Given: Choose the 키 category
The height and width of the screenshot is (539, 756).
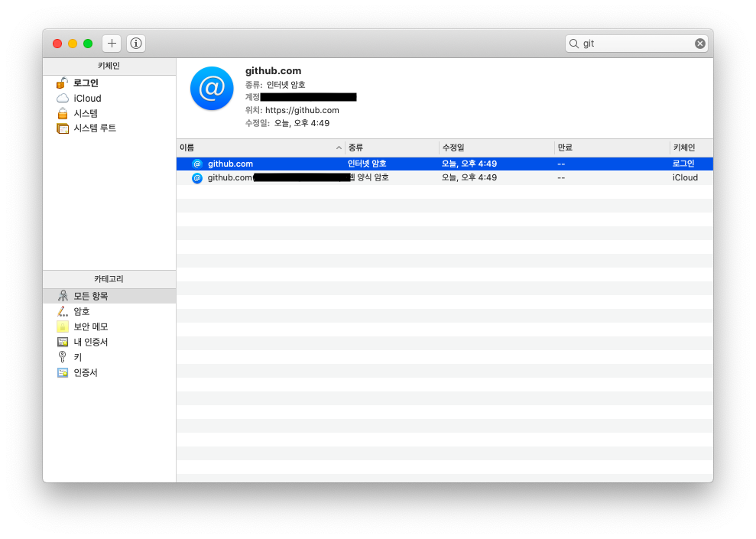Looking at the screenshot, I should tap(109, 357).
